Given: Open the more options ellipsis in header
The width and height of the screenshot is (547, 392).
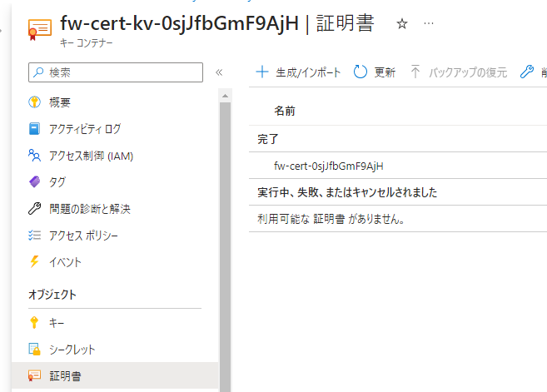Looking at the screenshot, I should [x=429, y=23].
